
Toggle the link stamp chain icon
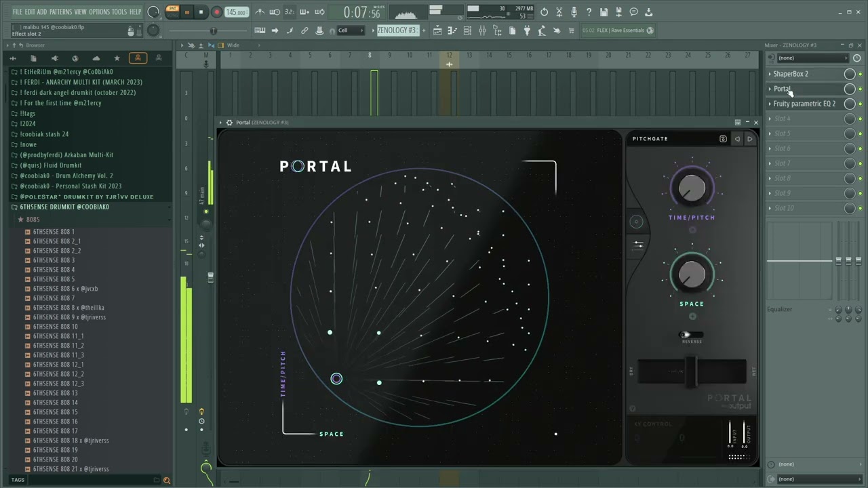304,30
